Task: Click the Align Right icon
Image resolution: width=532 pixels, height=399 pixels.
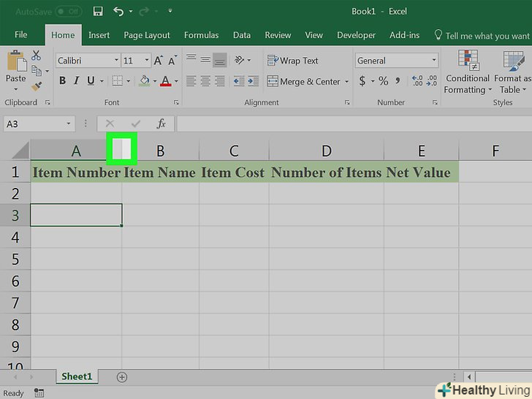Action: click(220, 81)
